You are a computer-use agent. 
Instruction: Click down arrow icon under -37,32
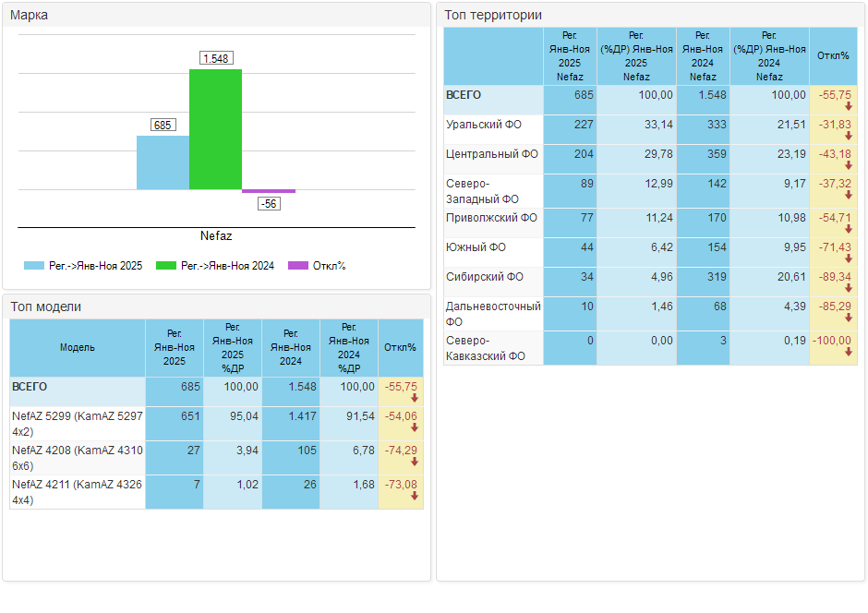[848, 195]
